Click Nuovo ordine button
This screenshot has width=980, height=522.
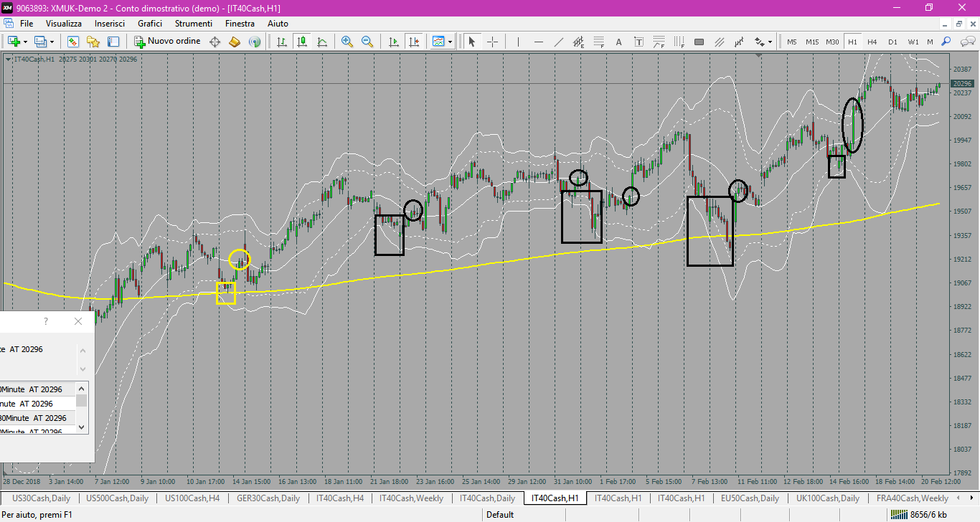point(168,42)
